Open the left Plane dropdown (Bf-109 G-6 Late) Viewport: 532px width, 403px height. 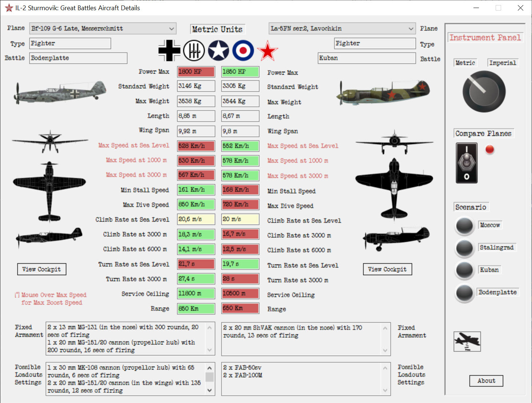103,28
